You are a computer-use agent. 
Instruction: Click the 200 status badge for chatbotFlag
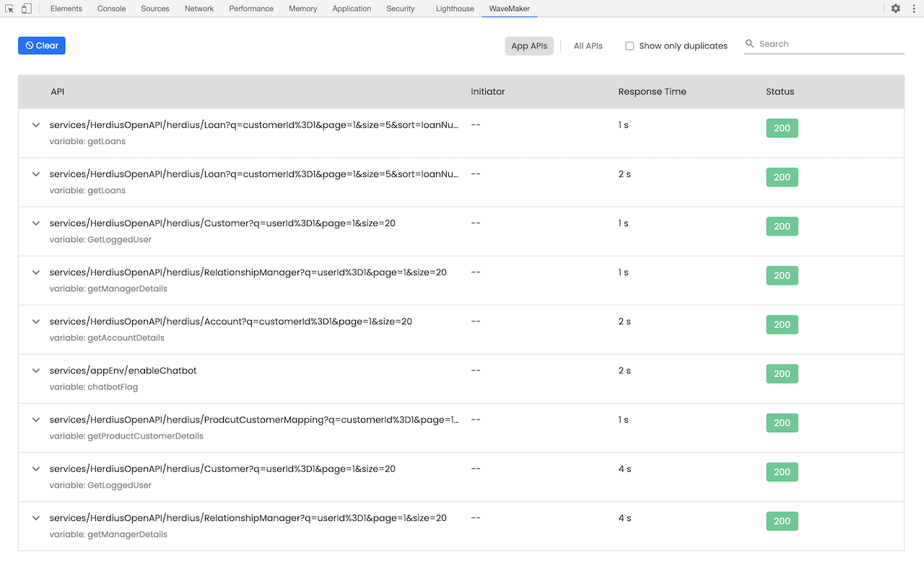(x=782, y=374)
